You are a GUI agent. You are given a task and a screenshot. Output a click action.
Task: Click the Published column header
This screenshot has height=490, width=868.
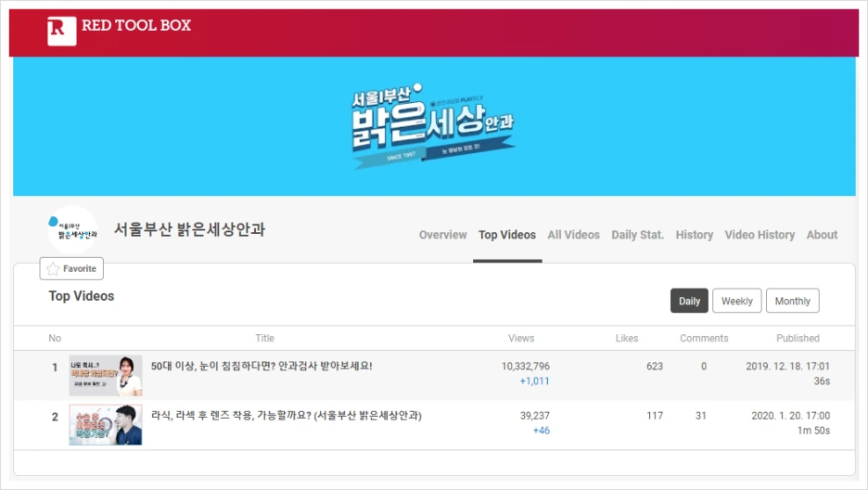(798, 339)
